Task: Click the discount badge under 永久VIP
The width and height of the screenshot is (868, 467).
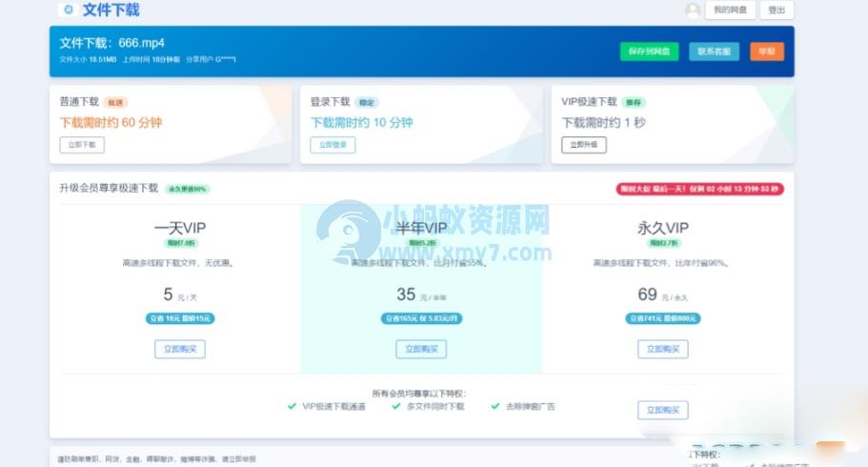Action: (663, 243)
